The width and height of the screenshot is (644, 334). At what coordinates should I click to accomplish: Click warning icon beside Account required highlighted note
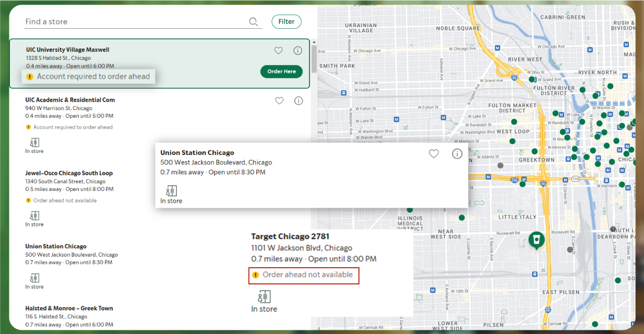click(x=29, y=77)
